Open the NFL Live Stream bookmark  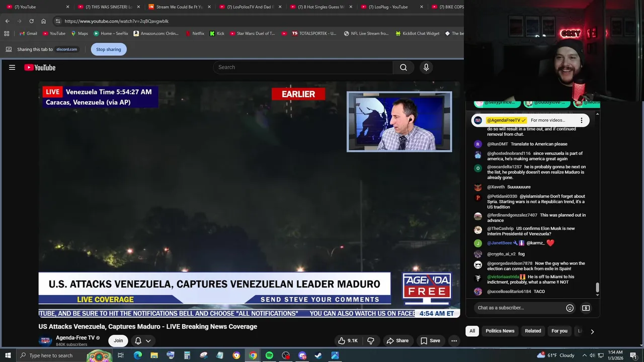366,34
